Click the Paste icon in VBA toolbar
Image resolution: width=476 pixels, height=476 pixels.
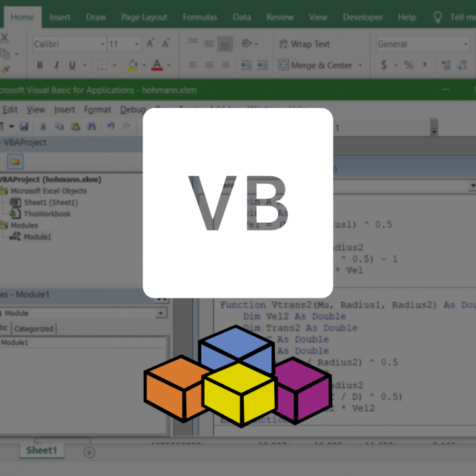(x=75, y=126)
